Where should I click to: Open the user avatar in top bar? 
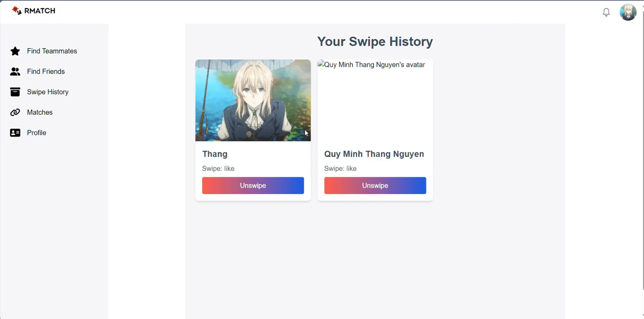click(628, 12)
